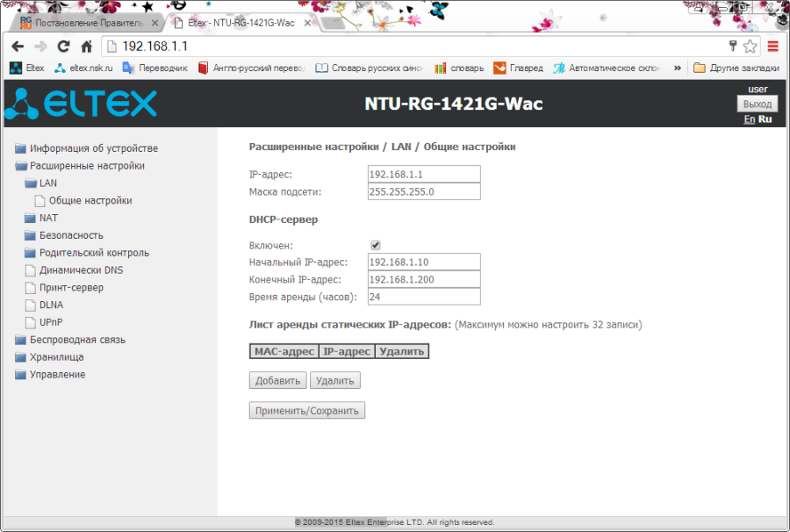Close the Eltex NTU-RG-1421G-Wac tab
The width and height of the screenshot is (790, 532).
point(307,23)
